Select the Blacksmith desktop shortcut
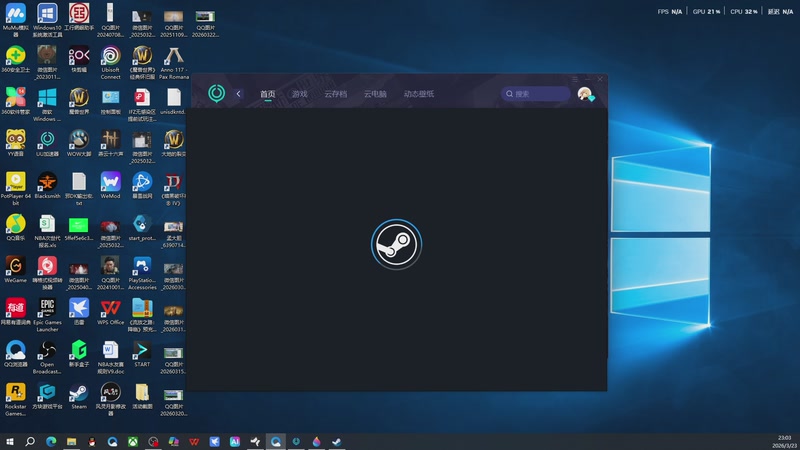 point(47,185)
